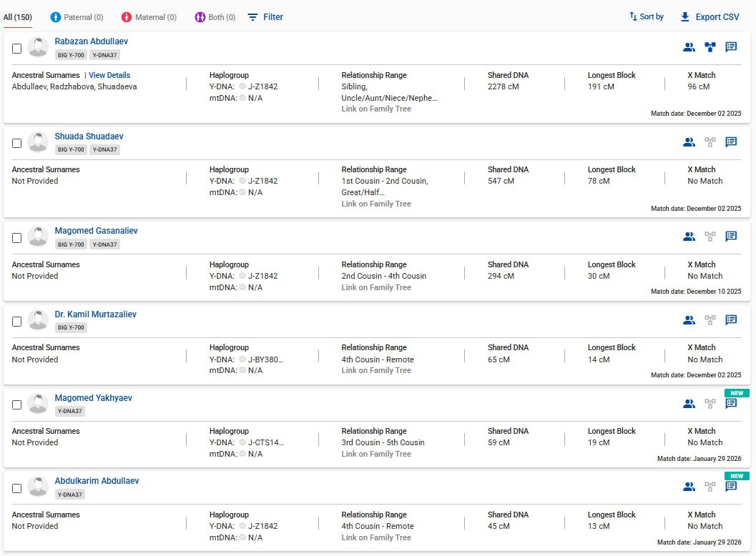Viewport: 756px width, 556px height.
Task: Click family tree icon for Shuada Shuadaev
Action: click(710, 142)
